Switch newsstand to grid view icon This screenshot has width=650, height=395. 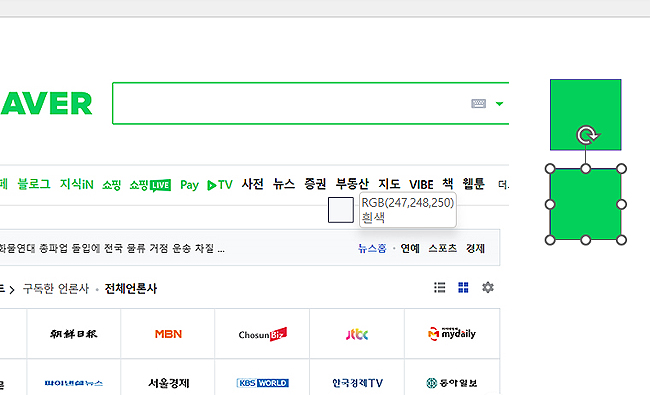(x=463, y=287)
